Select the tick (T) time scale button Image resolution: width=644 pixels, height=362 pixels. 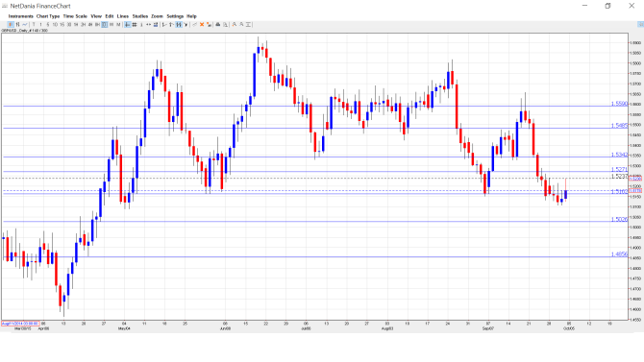(x=34, y=25)
